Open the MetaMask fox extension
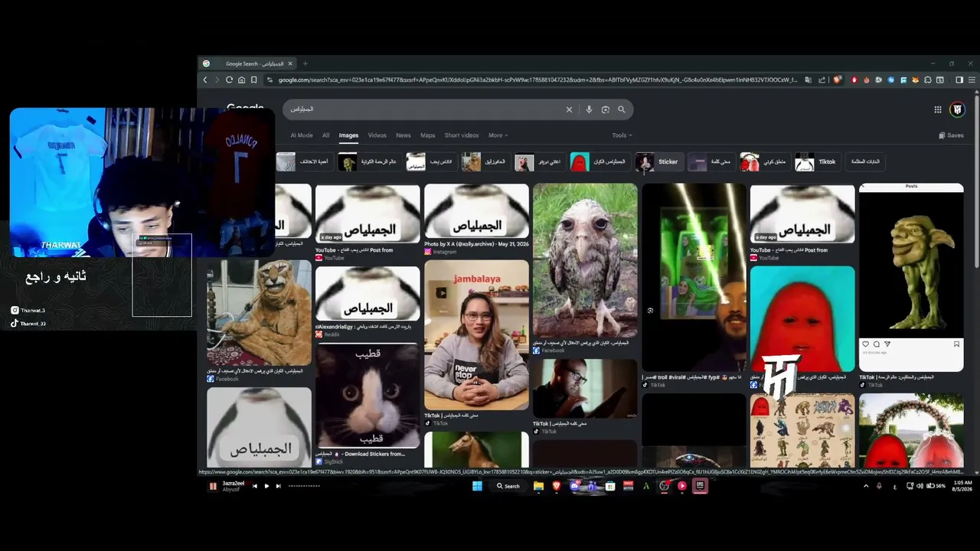The width and height of the screenshot is (980, 551). pos(916,80)
